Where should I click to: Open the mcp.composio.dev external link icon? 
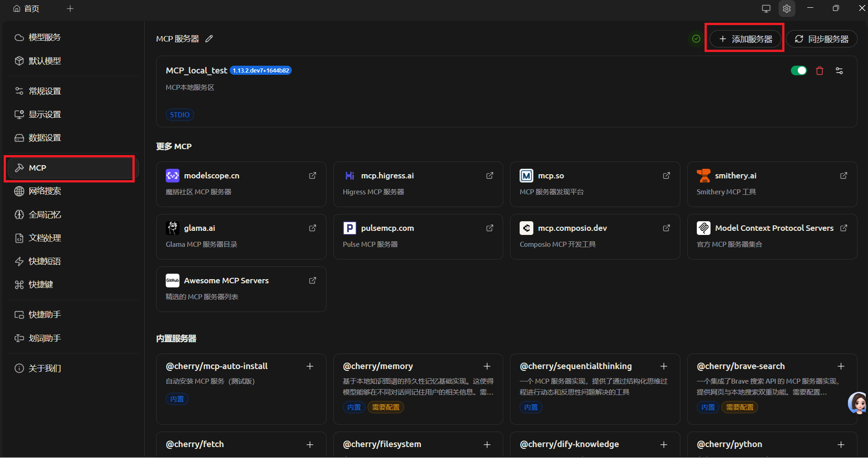pos(667,228)
